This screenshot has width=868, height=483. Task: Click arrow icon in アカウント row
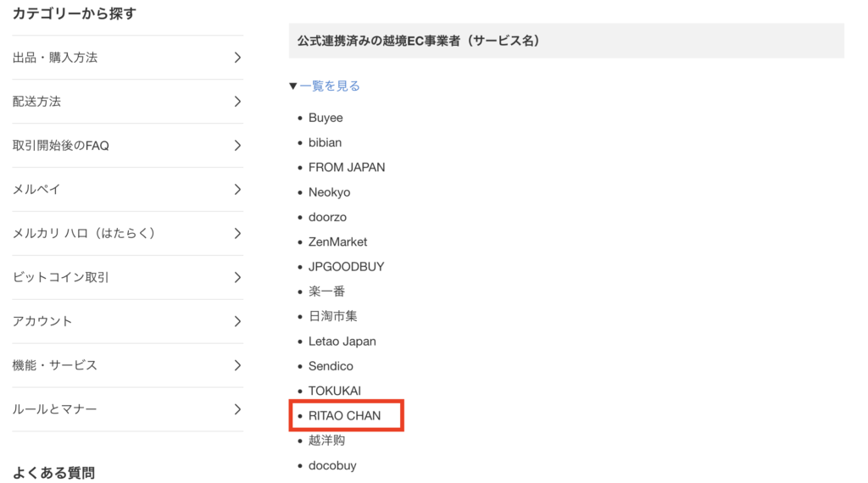237,322
